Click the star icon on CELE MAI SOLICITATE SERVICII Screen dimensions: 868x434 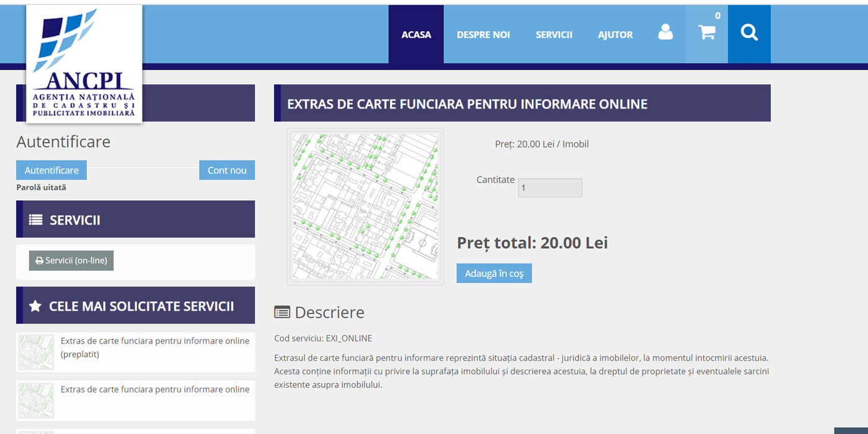tap(35, 304)
